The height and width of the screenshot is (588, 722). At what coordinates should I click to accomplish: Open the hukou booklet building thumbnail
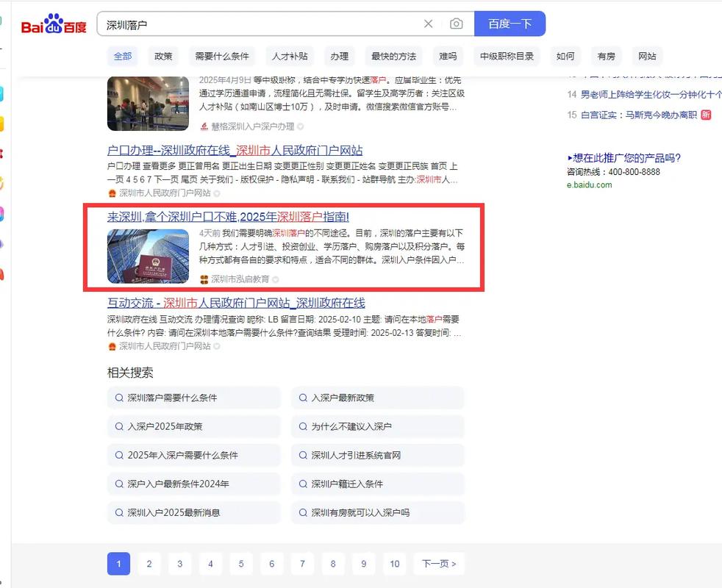[148, 256]
